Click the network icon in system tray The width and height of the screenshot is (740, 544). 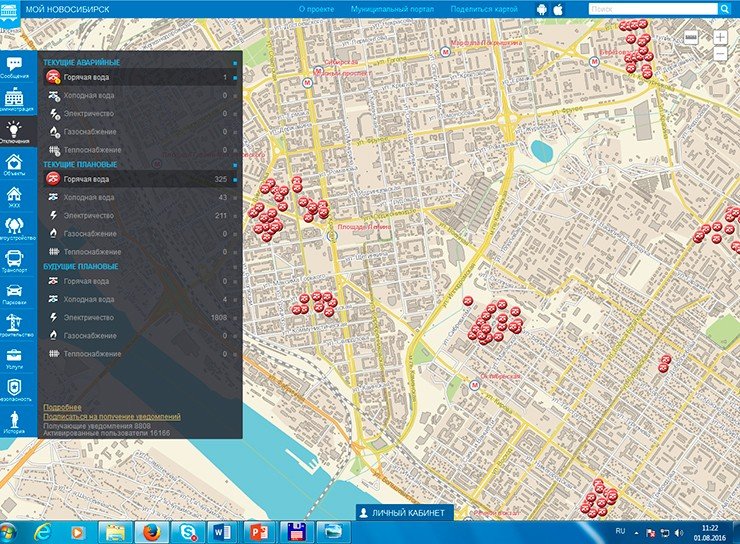664,533
